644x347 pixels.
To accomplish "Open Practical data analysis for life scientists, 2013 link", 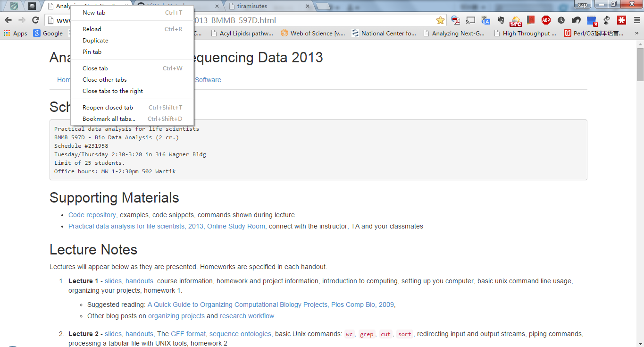I will [x=136, y=226].
